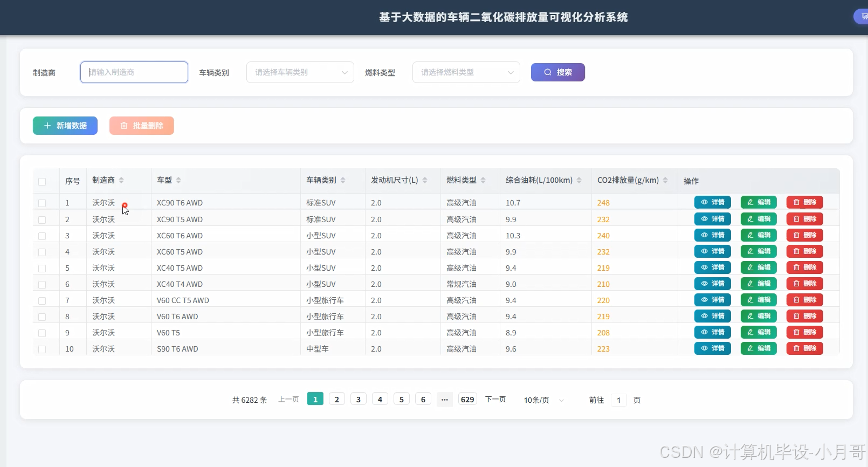Image resolution: width=868 pixels, height=467 pixels.
Task: Click 中型车 cell in row 10
Action: pyautogui.click(x=318, y=349)
